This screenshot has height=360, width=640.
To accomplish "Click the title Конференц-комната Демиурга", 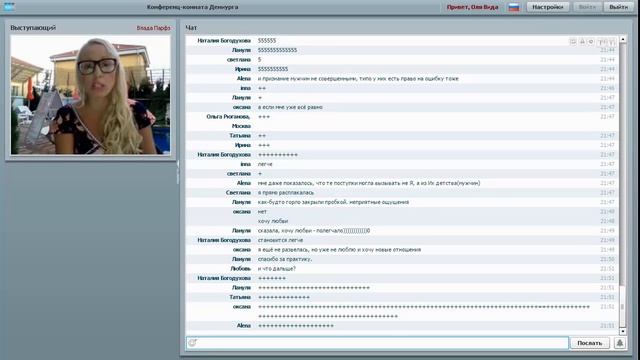I will point(193,7).
